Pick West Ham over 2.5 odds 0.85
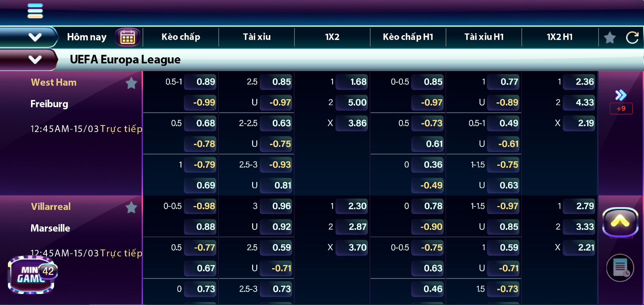Screen dimensions: 644x305 pos(276,82)
